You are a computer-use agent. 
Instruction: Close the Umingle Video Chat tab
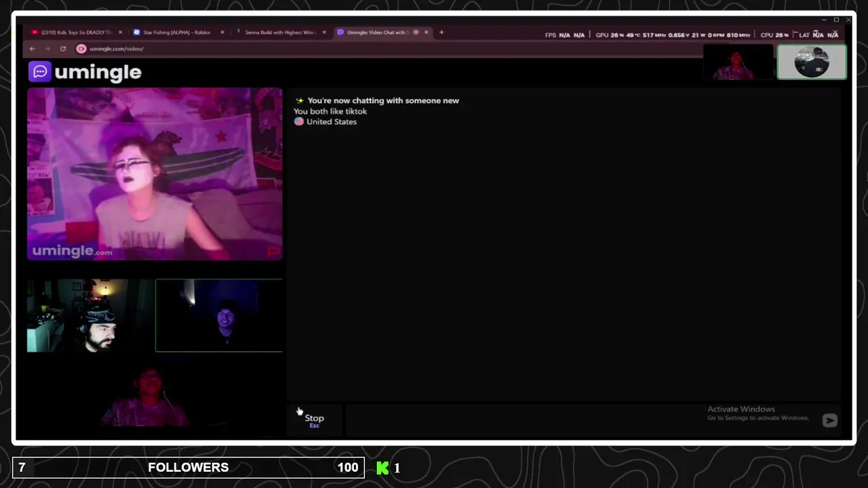[426, 32]
